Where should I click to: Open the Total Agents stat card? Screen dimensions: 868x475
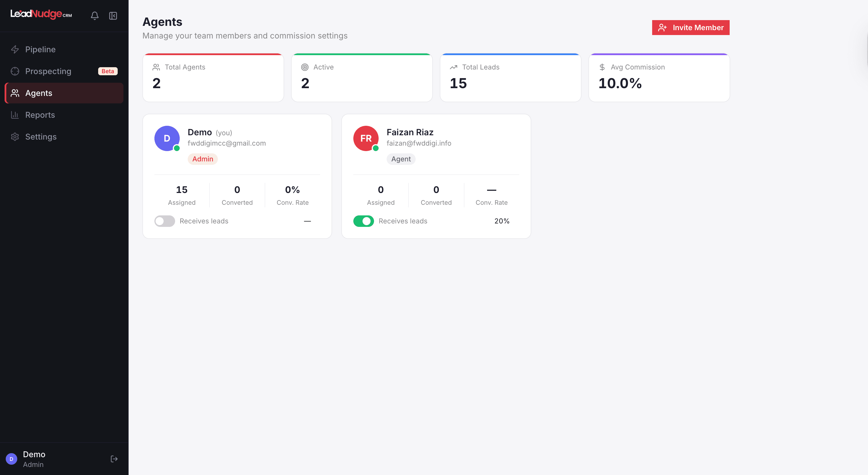coord(213,78)
